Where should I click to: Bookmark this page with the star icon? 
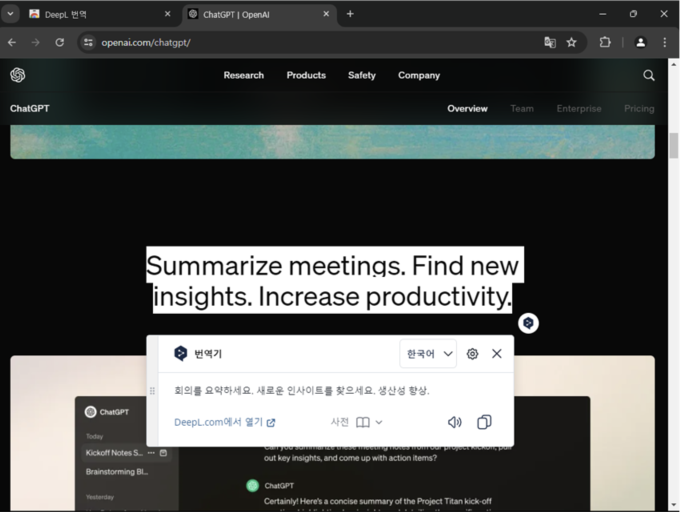(572, 42)
